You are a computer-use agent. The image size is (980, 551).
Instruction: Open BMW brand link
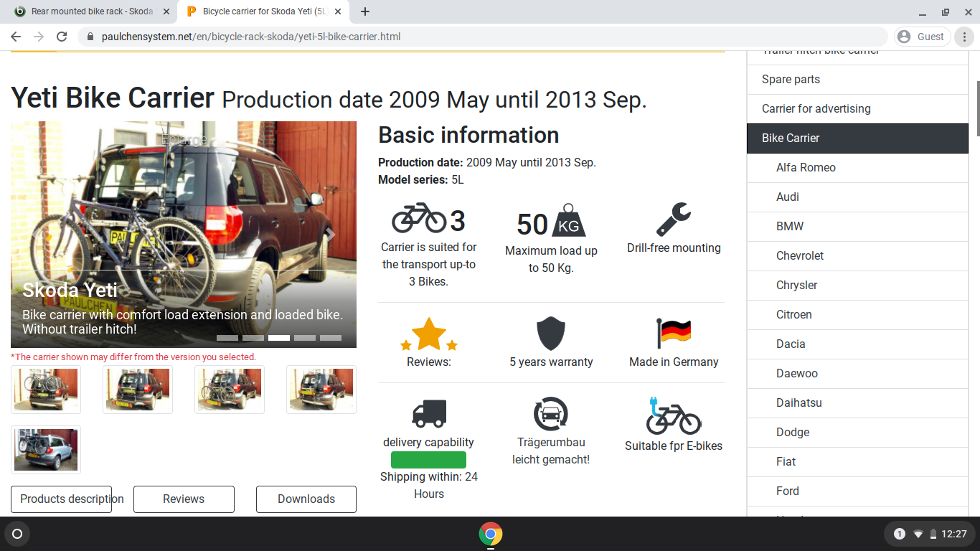(x=857, y=227)
